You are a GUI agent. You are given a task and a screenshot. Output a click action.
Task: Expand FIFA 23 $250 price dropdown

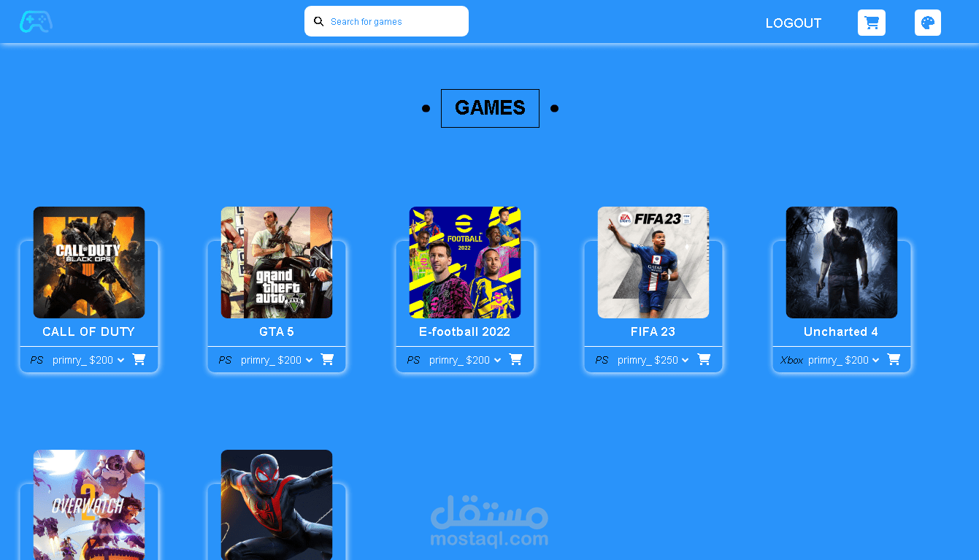click(653, 360)
